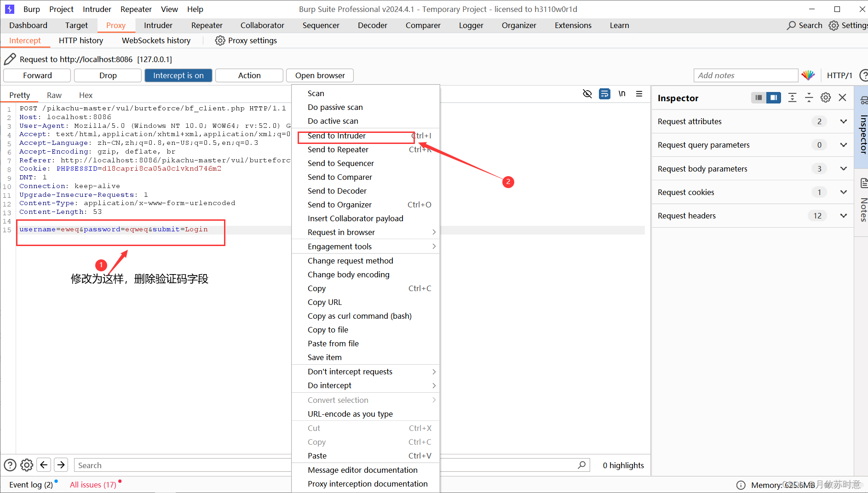The height and width of the screenshot is (493, 868).
Task: Select Insert Collaborator payload
Action: pyautogui.click(x=366, y=218)
